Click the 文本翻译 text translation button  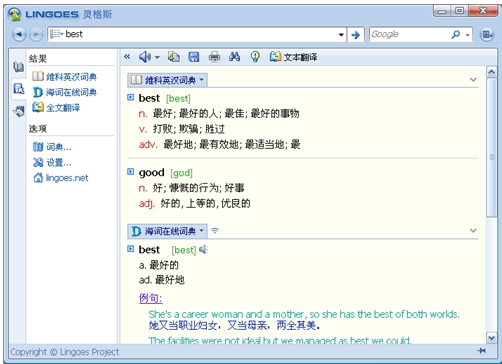[293, 57]
